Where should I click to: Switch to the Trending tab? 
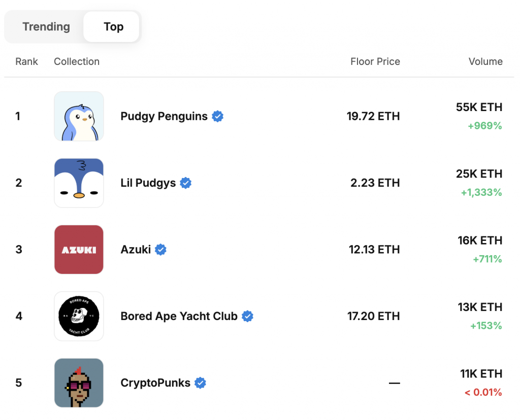[46, 27]
